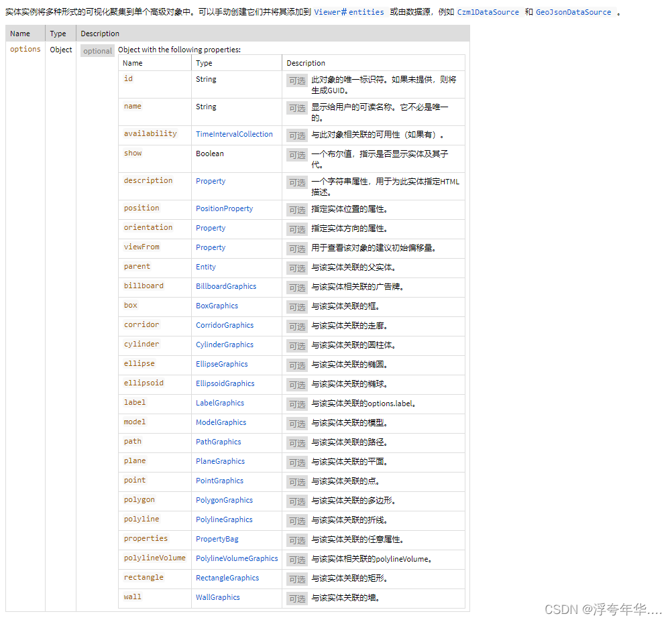The height and width of the screenshot is (622, 672).
Task: Select the 'viewFrom' property name
Action: click(x=142, y=247)
